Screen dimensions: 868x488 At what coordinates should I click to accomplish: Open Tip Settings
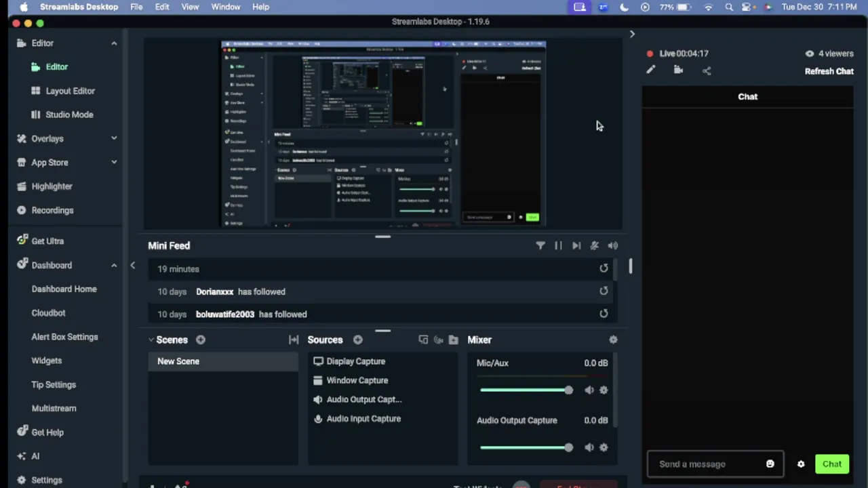point(54,384)
